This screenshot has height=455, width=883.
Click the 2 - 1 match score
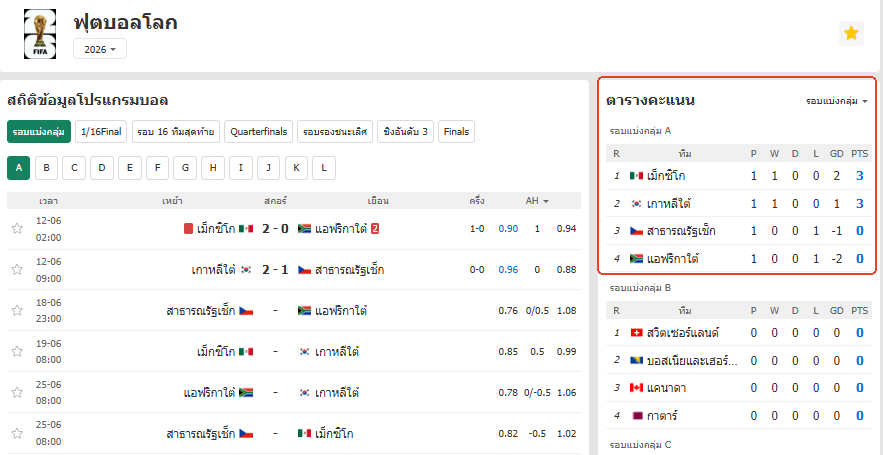tap(275, 270)
